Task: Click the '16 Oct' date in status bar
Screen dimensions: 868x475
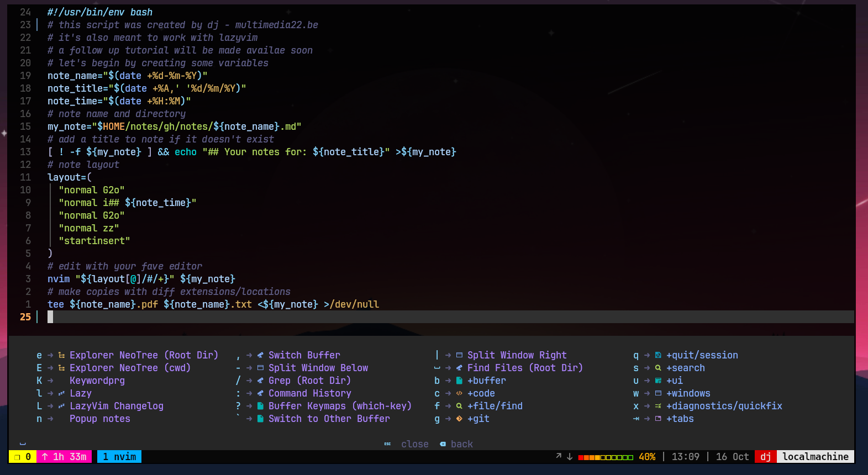Action: coord(733,457)
